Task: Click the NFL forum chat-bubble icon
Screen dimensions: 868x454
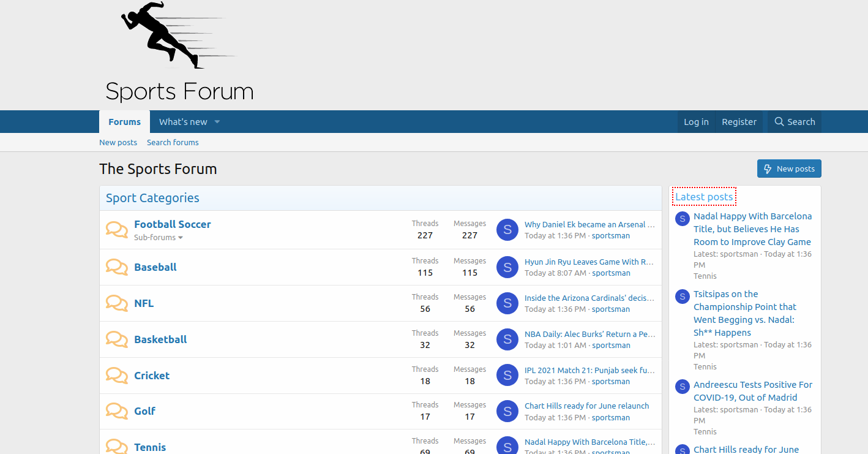Action: 117,303
